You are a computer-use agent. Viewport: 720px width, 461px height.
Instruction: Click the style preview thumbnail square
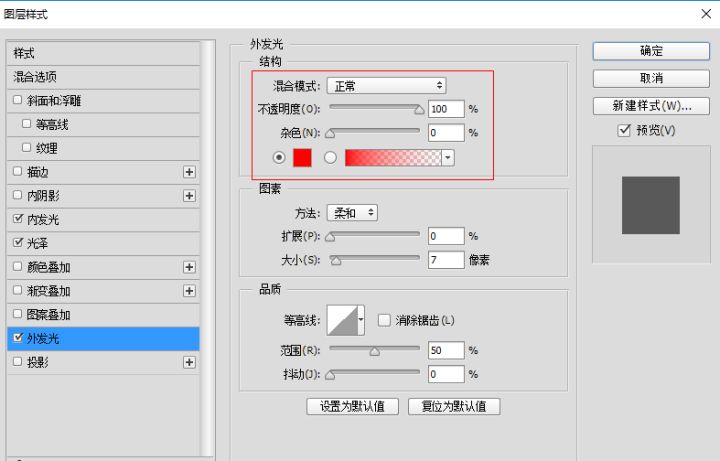point(651,205)
